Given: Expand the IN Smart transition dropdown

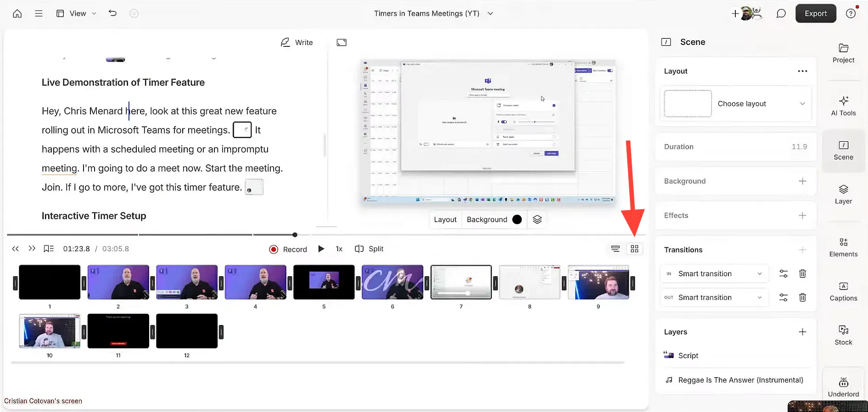Looking at the screenshot, I should coord(713,274).
